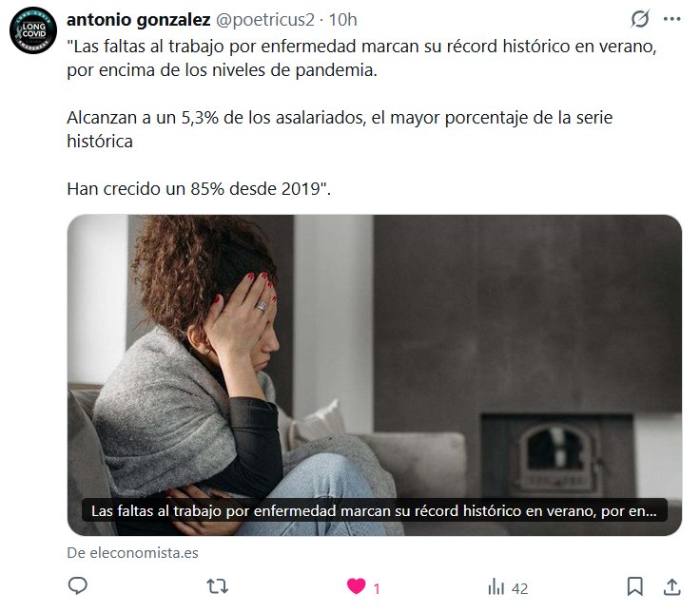Click the first quoted sentence about faltas al trabajo
The width and height of the screenshot is (700, 612).
[x=361, y=58]
